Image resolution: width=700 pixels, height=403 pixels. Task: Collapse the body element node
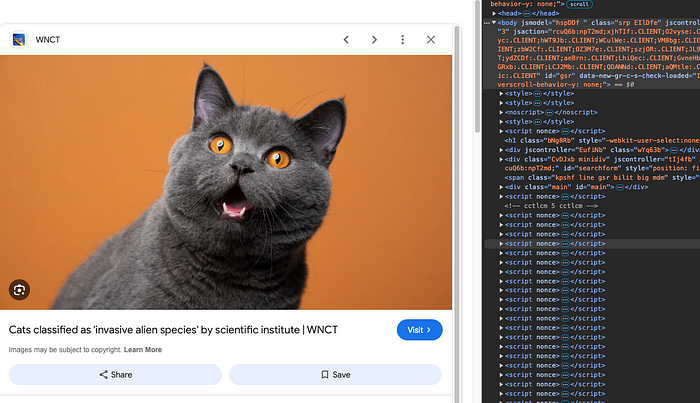[494, 21]
